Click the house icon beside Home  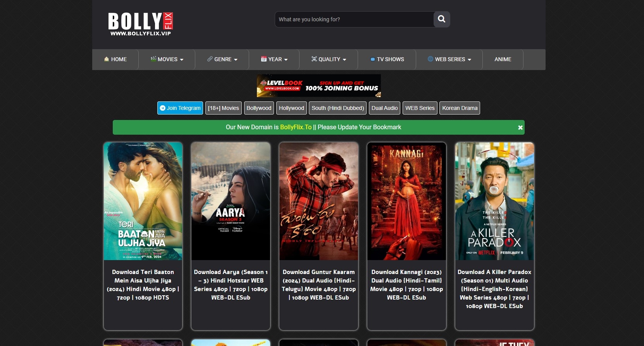pyautogui.click(x=107, y=59)
